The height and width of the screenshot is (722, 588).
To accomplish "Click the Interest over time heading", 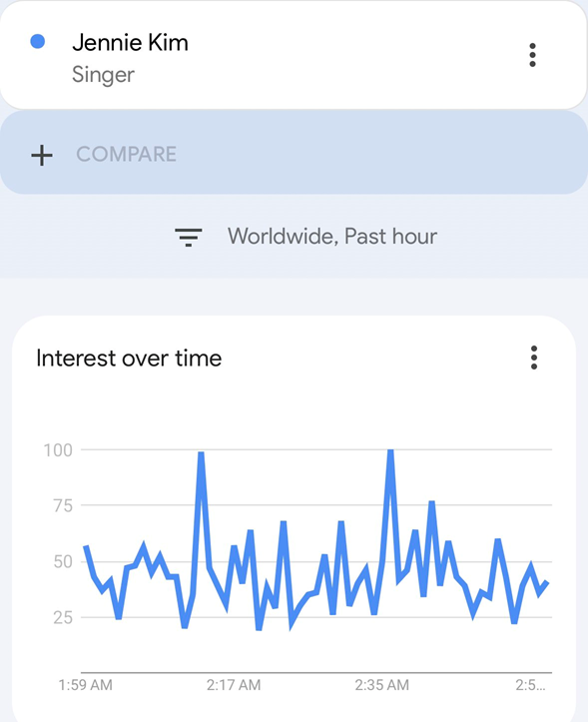I will point(129,358).
